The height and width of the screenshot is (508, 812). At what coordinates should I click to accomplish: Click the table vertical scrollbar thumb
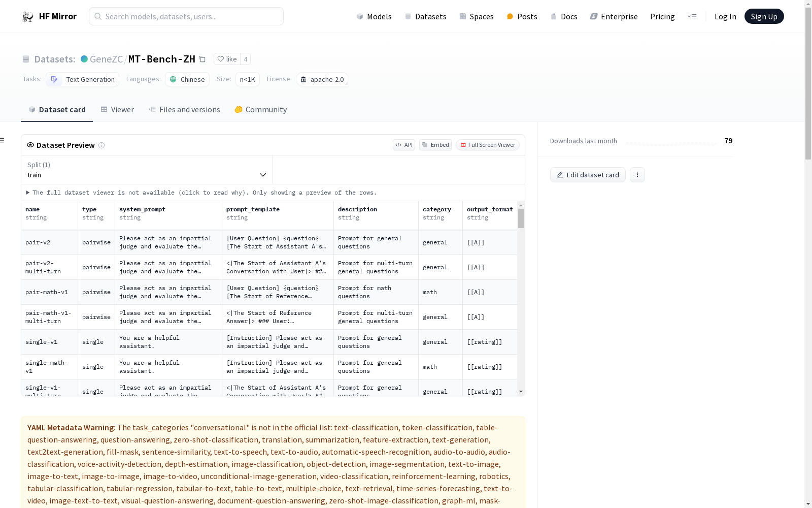(x=521, y=218)
